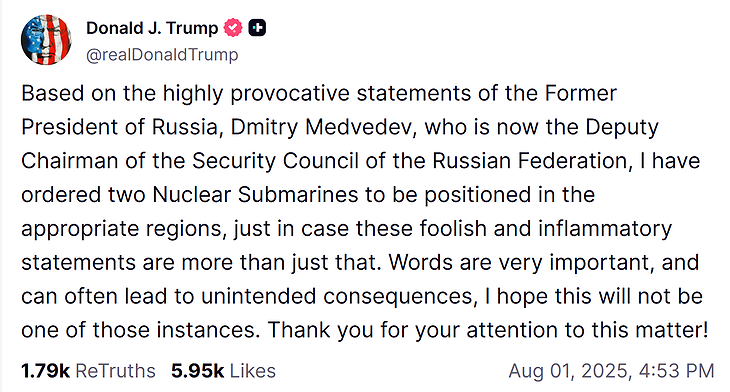
Task: Open the Aug 01, 2025 date
Action: [570, 371]
